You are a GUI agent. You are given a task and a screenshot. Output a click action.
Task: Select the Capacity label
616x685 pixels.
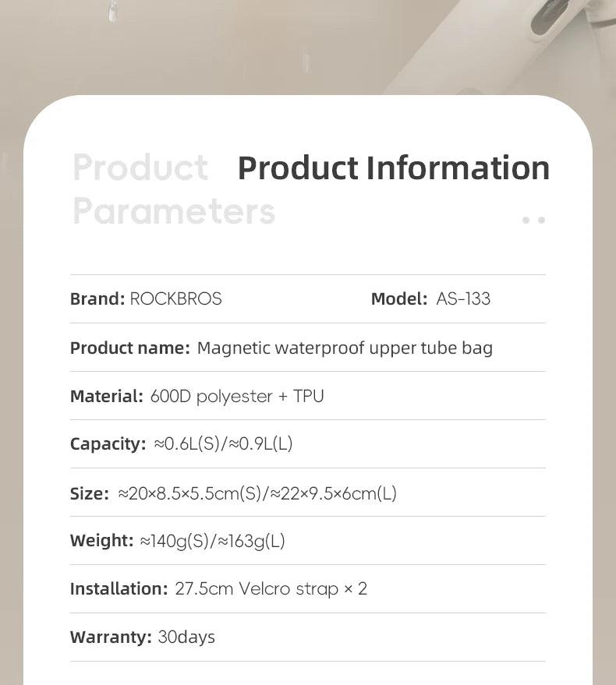108,444
